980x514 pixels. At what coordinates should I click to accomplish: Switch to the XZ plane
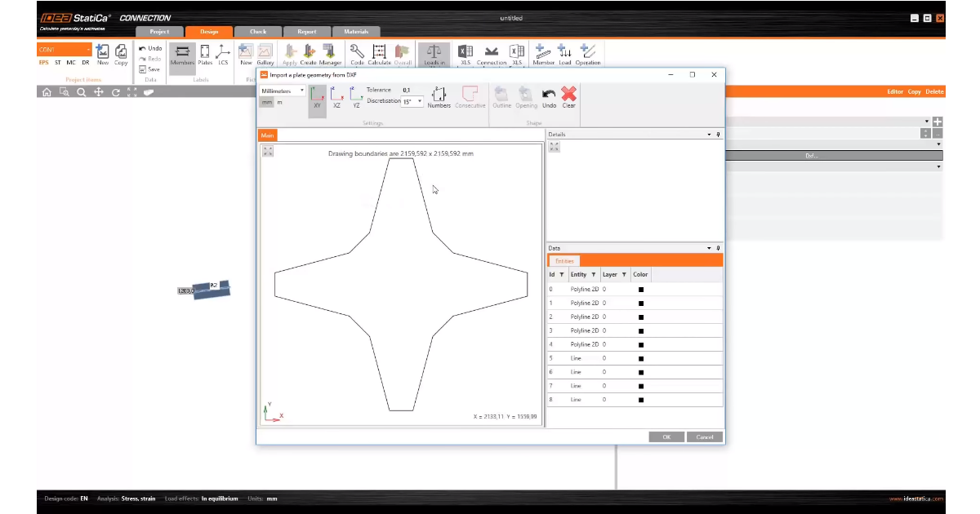click(336, 96)
